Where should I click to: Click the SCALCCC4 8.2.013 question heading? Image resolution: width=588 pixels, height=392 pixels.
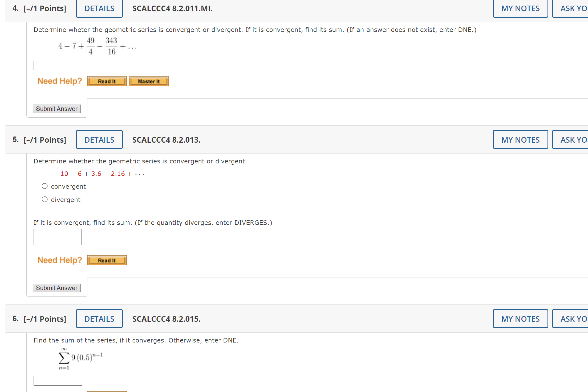click(x=166, y=140)
